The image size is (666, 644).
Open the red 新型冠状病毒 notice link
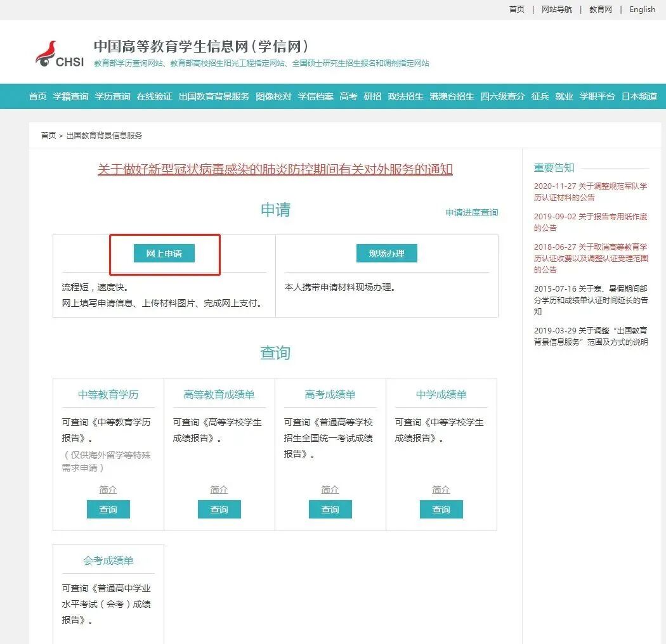275,169
